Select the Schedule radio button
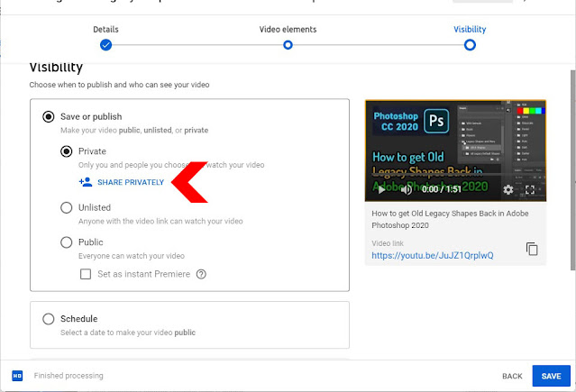 [48, 319]
